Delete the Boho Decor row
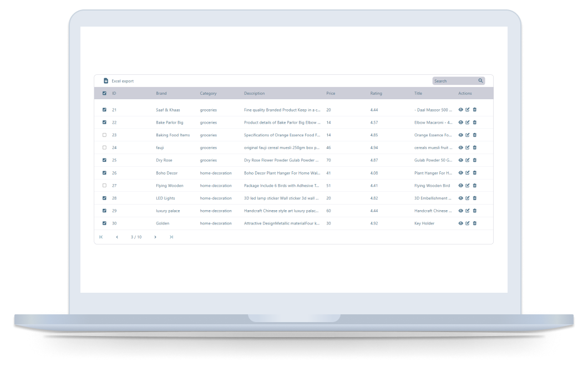This screenshot has height=367, width=588. point(475,173)
